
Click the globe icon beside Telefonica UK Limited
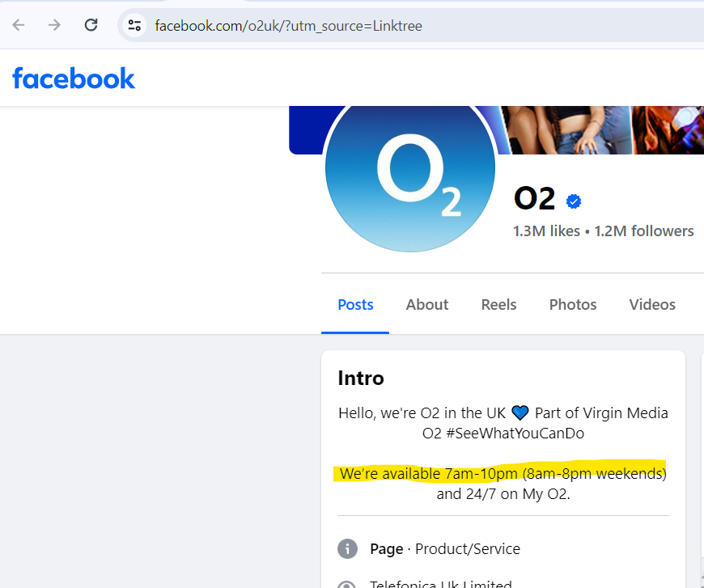347,585
